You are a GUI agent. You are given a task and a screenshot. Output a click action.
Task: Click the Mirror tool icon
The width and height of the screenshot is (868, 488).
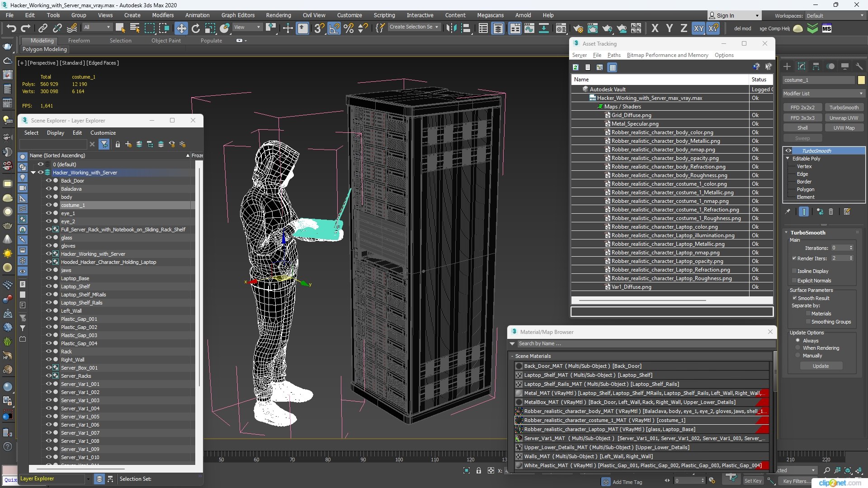(451, 28)
